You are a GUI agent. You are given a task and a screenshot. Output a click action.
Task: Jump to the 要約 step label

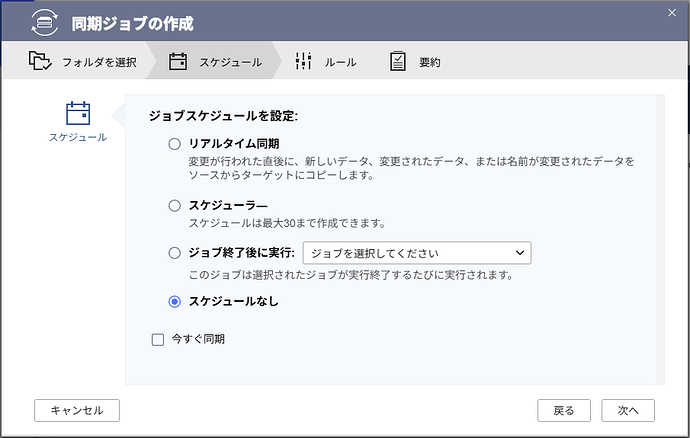pos(429,62)
